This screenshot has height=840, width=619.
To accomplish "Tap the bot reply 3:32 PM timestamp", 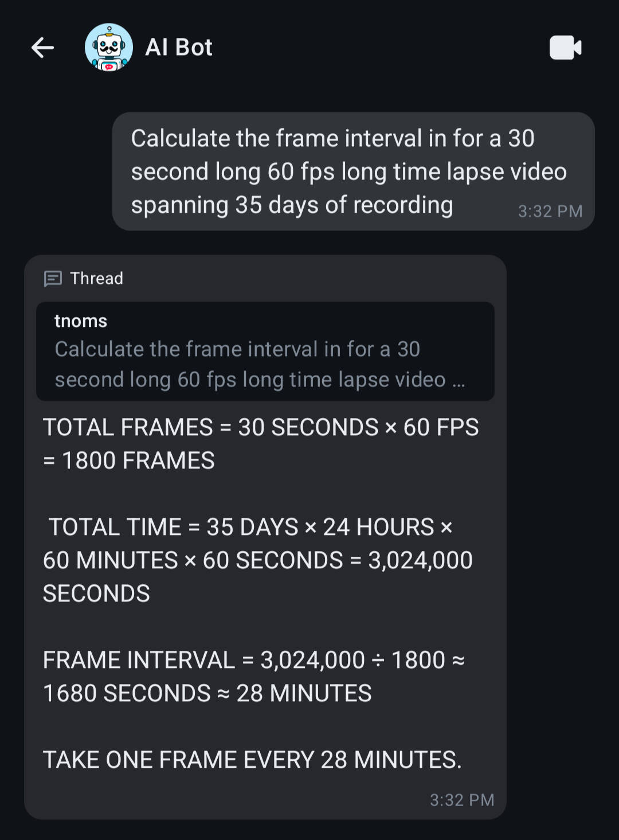I will point(462,800).
